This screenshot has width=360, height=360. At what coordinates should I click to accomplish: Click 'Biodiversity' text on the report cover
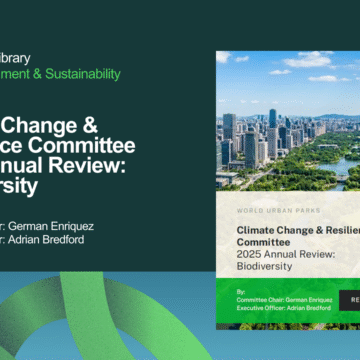point(264,266)
